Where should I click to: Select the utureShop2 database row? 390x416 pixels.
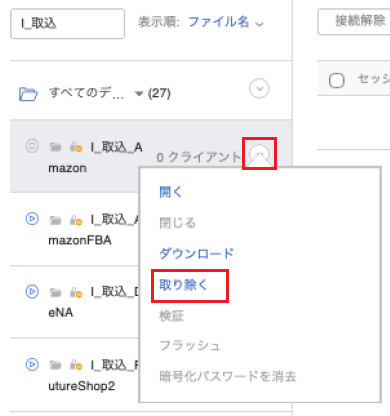pyautogui.click(x=75, y=375)
